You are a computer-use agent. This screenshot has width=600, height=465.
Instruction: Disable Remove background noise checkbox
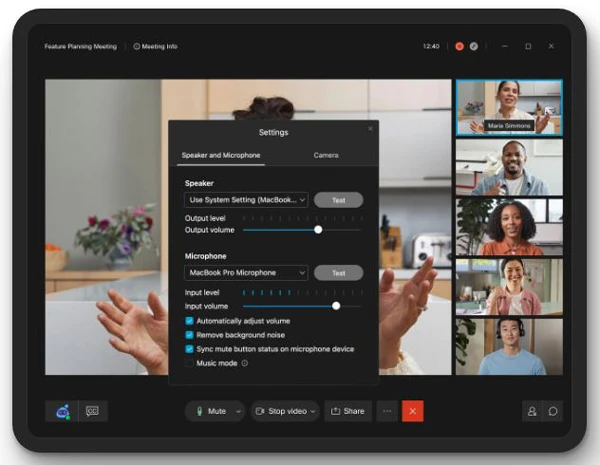coord(190,335)
